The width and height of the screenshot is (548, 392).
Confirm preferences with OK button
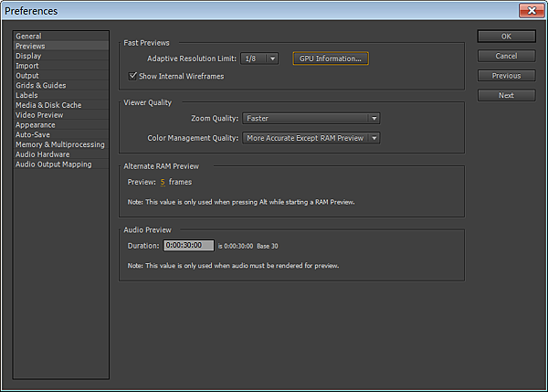506,37
